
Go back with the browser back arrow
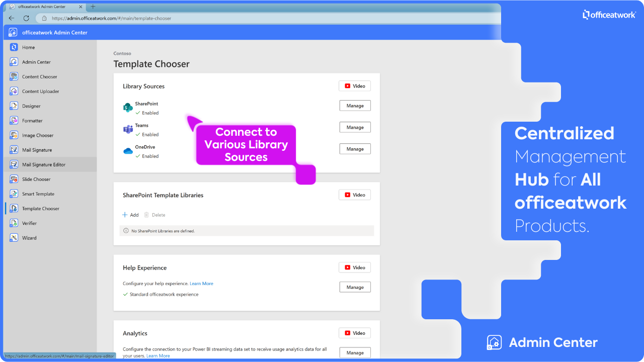pos(12,18)
